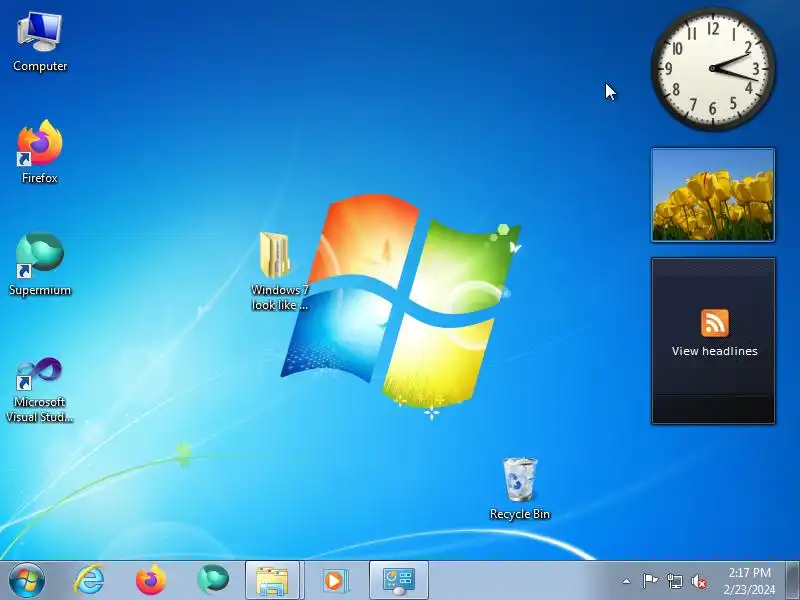Click the tulips slideshow gadget
Viewport: 800px width, 600px height.
[x=713, y=195]
